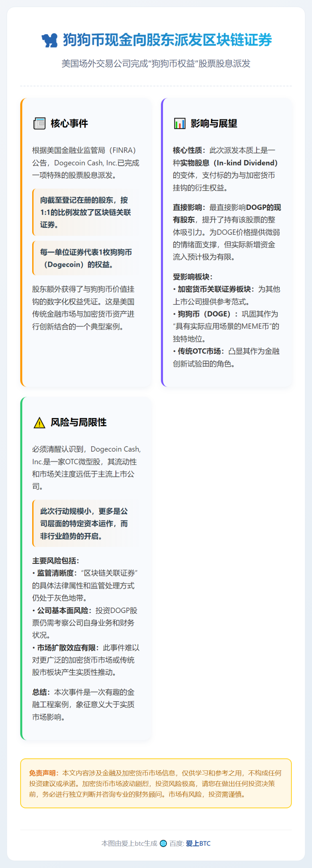Click the paragraph starting 必须清醒认识到
The height and width of the screenshot is (868, 312).
tap(86, 468)
